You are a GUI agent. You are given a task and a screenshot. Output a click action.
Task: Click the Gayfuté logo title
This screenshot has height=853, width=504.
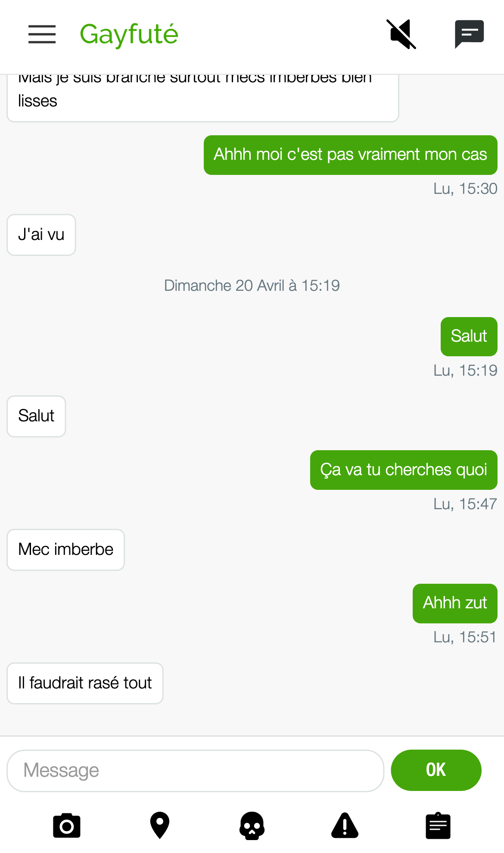(x=129, y=34)
